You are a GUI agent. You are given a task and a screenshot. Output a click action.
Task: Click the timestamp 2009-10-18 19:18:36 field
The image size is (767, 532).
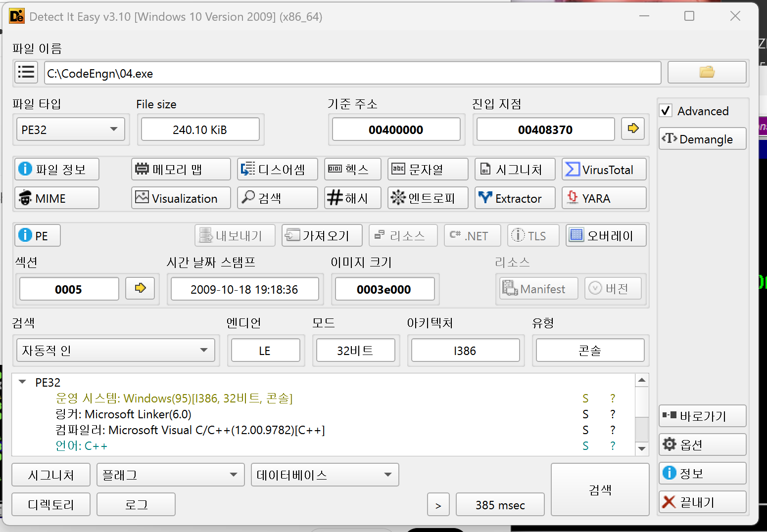click(244, 289)
